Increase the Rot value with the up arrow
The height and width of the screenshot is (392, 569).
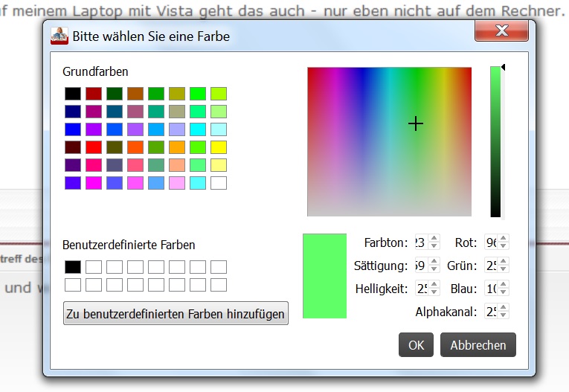pos(503,239)
